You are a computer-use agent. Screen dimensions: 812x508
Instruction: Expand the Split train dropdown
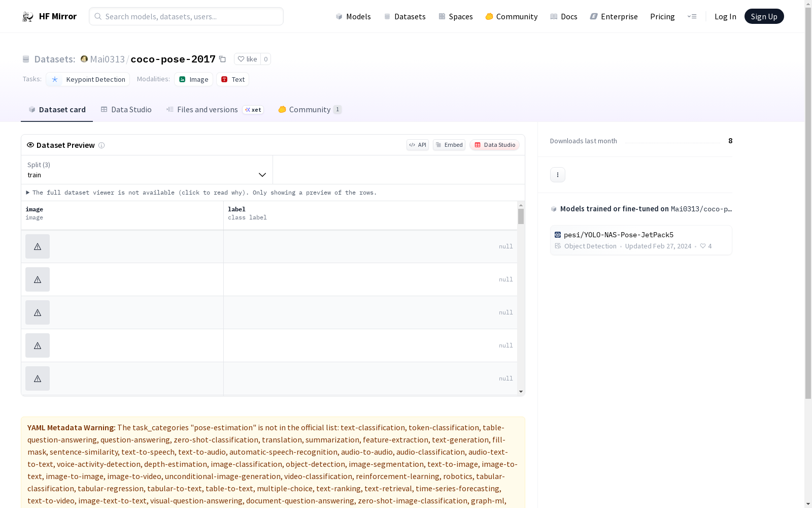coord(147,170)
